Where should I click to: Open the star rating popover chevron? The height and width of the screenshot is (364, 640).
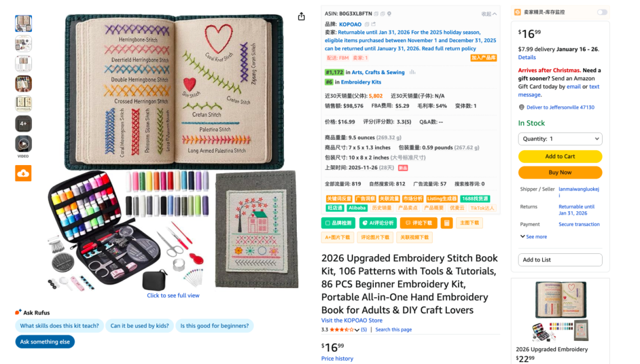pos(357,330)
